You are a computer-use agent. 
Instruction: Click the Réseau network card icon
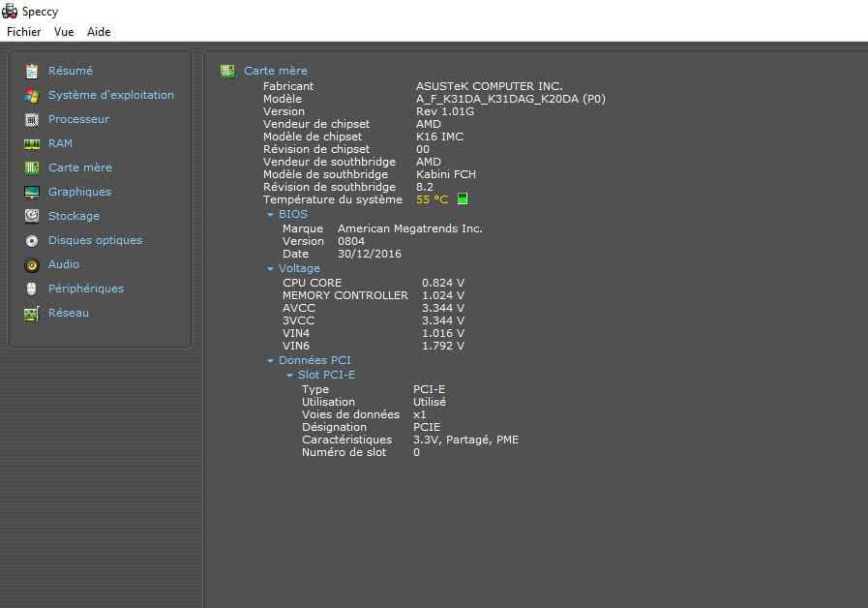(32, 314)
